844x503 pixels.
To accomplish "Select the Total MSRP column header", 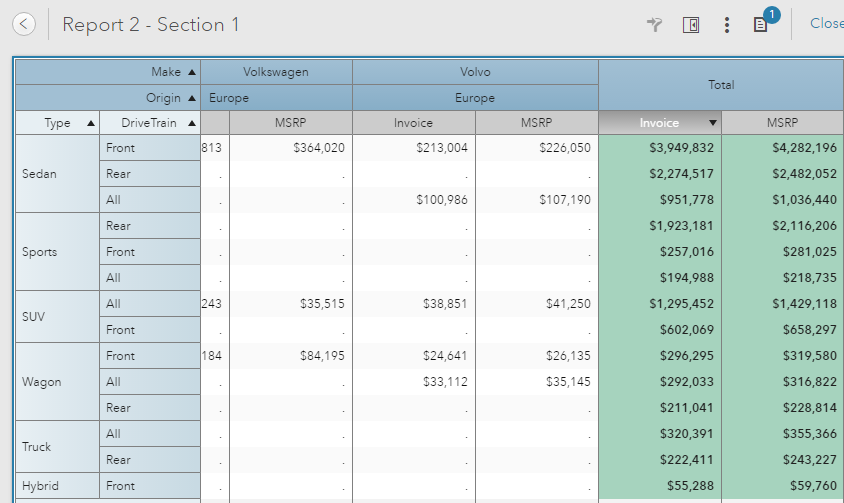I will 782,123.
